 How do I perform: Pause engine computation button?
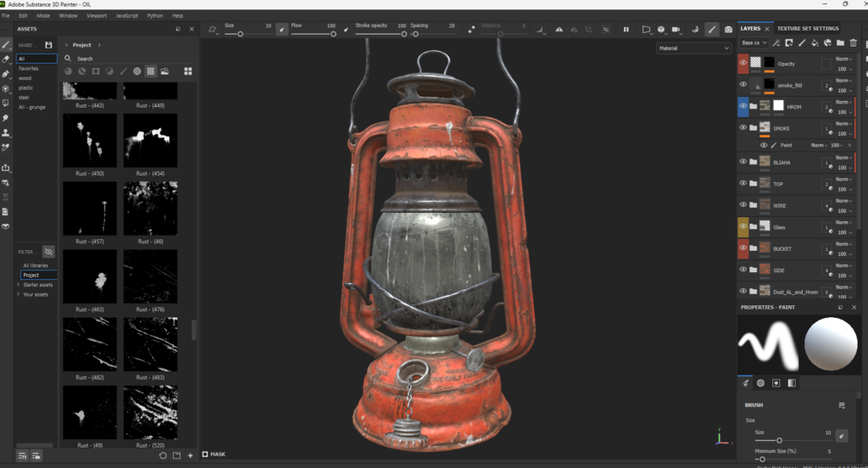[x=626, y=30]
